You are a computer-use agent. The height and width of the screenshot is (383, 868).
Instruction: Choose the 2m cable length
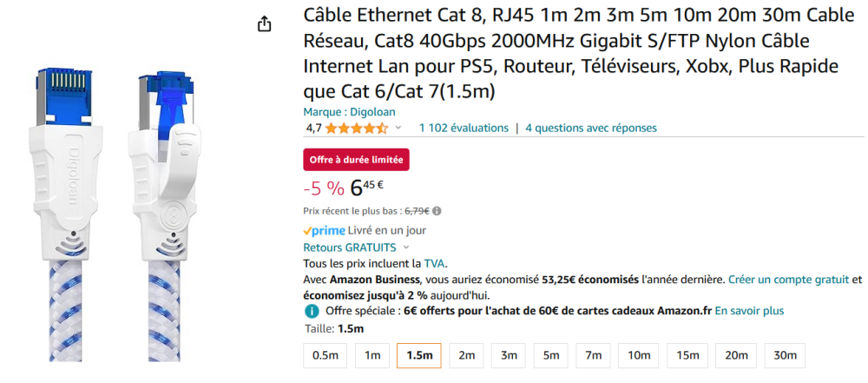pos(466,355)
